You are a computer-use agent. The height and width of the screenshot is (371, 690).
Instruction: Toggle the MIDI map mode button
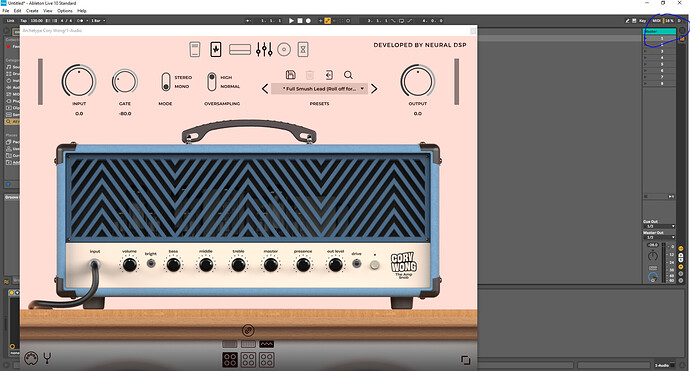tap(657, 21)
